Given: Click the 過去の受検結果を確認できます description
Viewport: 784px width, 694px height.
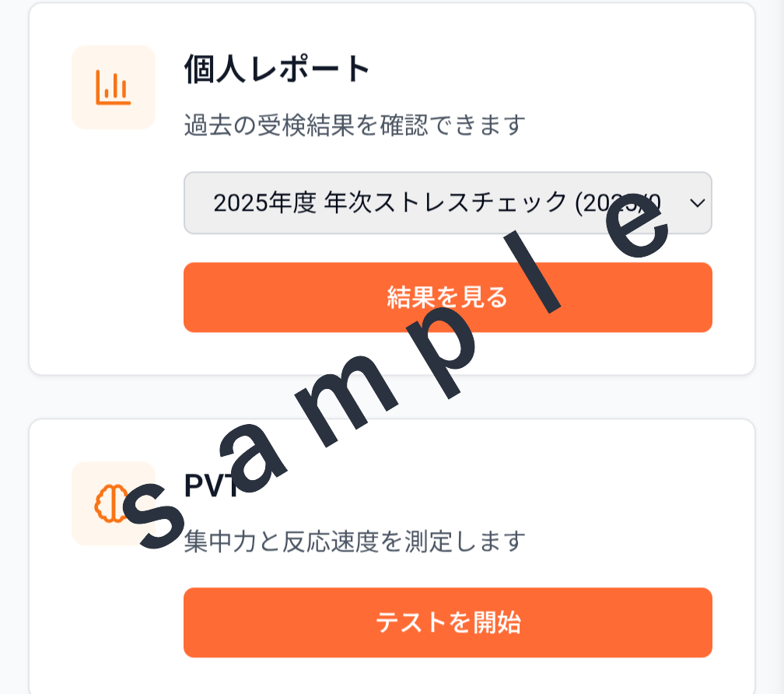Looking at the screenshot, I should (355, 125).
